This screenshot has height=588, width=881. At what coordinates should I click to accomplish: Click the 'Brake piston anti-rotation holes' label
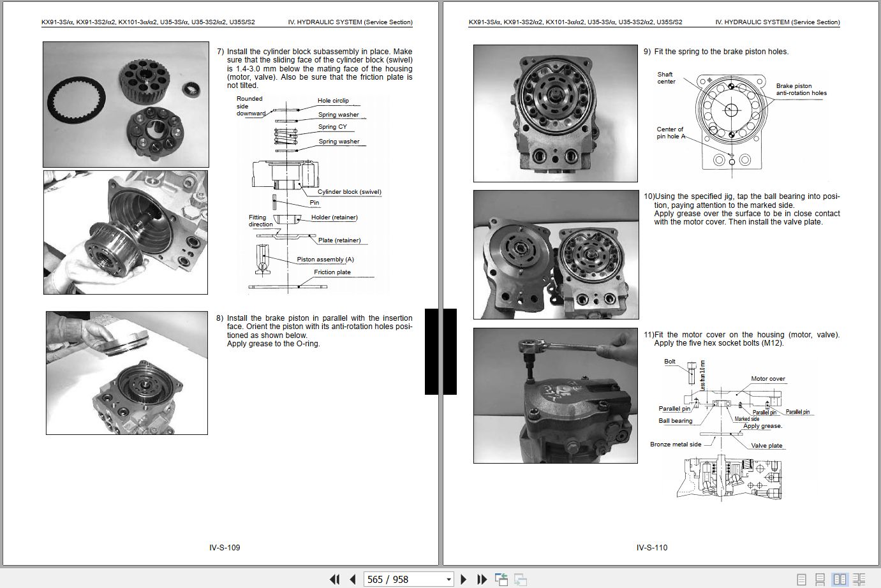pos(801,89)
